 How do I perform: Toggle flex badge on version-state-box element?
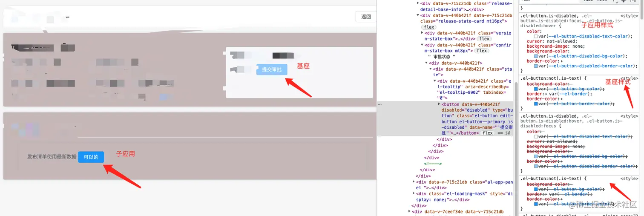tap(484, 39)
